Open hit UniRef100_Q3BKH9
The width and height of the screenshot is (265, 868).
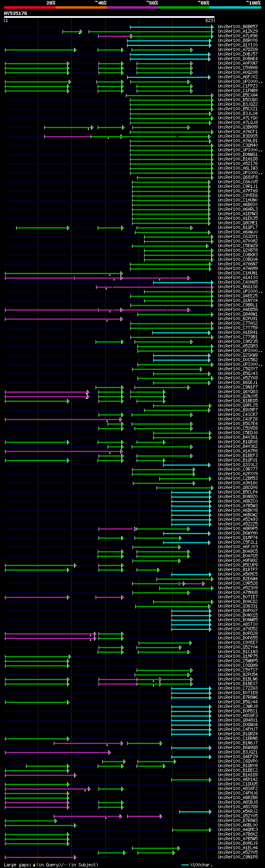[x=238, y=127]
